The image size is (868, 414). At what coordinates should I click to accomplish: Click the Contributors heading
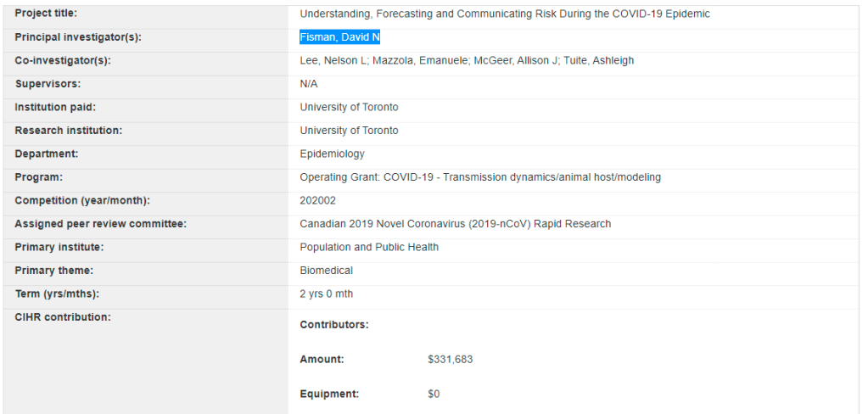click(x=333, y=325)
